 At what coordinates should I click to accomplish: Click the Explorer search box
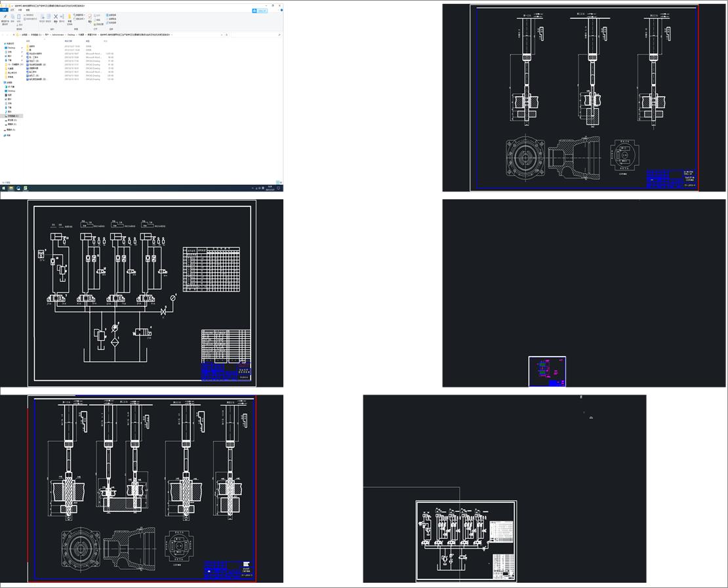(x=256, y=35)
